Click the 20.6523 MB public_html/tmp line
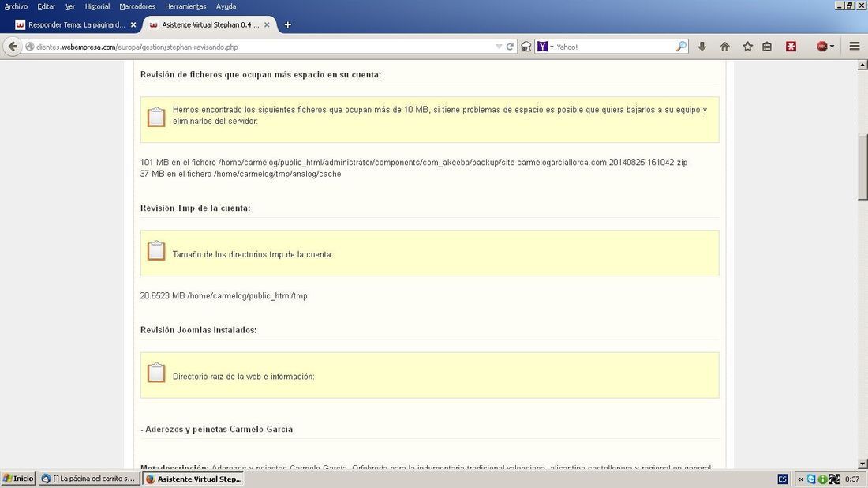The width and height of the screenshot is (868, 488). click(223, 296)
